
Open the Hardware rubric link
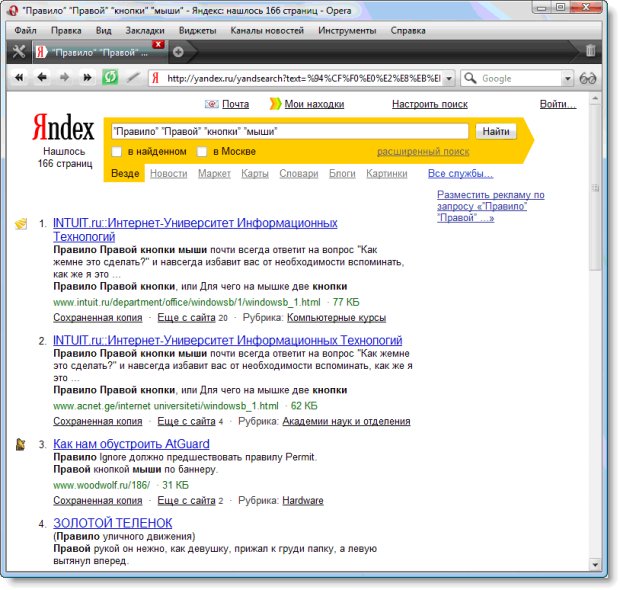pyautogui.click(x=303, y=501)
